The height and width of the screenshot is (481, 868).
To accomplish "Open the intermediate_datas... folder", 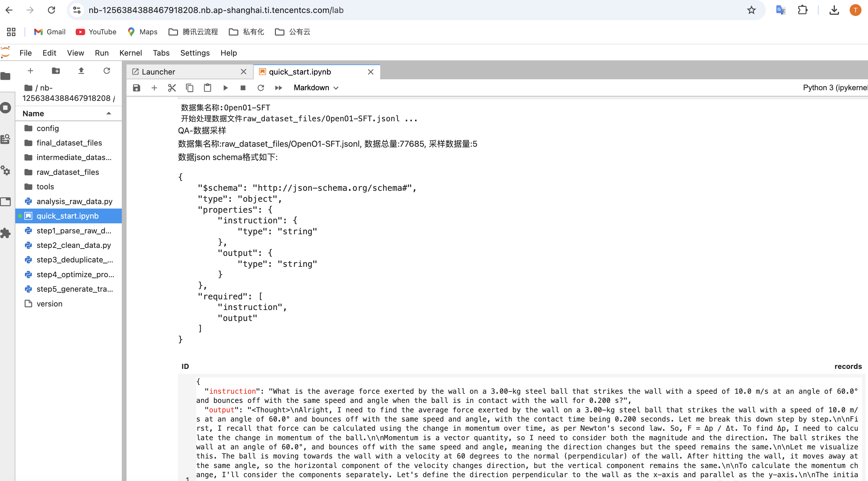I will click(69, 157).
